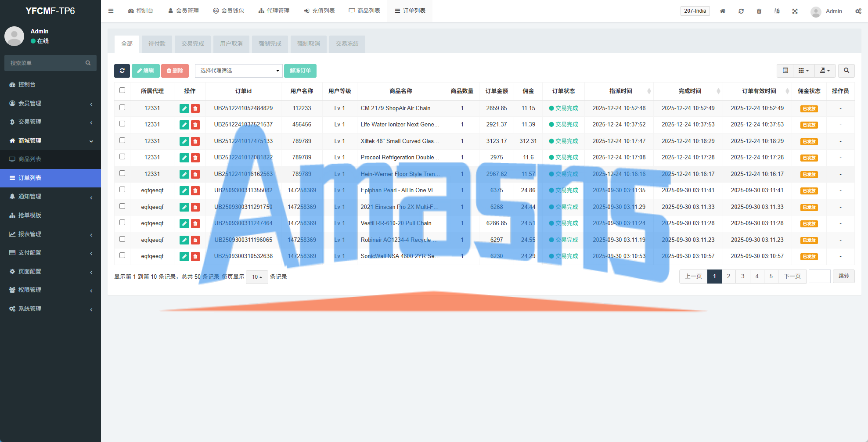The image size is (868, 442).
Task: Toggle fullscreen mode icon
Action: point(795,11)
